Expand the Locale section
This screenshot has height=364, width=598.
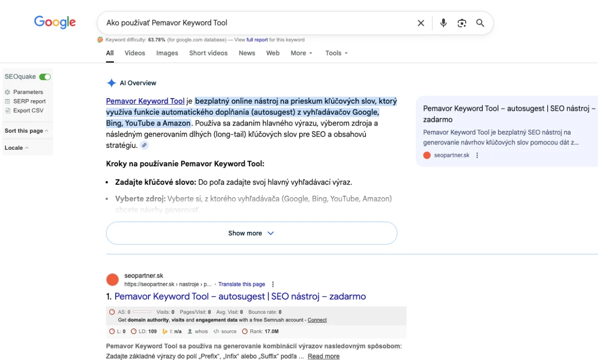pos(17,148)
